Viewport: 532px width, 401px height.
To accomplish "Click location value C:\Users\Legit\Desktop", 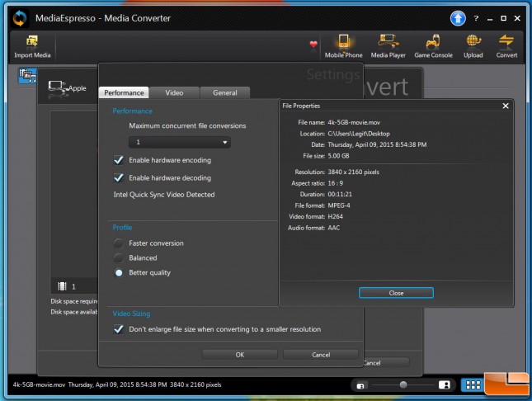I will pyautogui.click(x=359, y=134).
